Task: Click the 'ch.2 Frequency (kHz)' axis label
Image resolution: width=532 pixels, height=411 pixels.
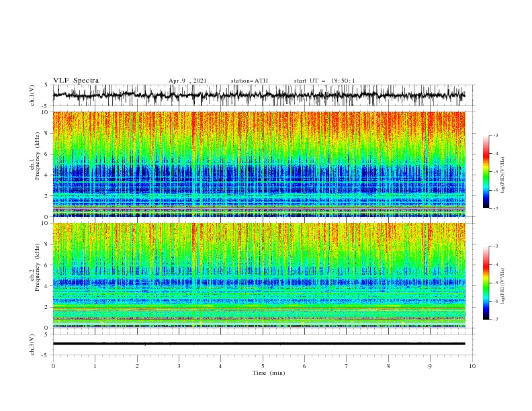Action: 35,267
